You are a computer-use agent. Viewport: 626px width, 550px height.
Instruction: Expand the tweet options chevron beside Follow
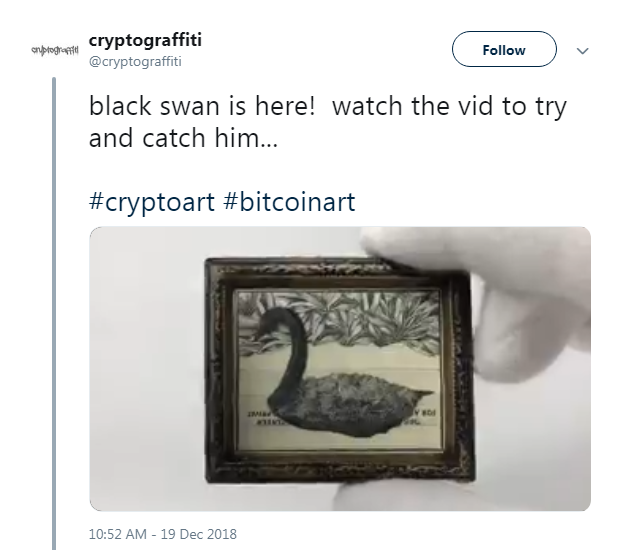pos(583,51)
